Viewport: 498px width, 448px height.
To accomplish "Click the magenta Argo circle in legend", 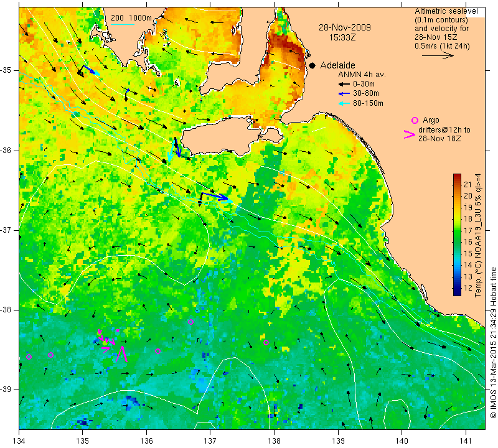I will click(415, 120).
